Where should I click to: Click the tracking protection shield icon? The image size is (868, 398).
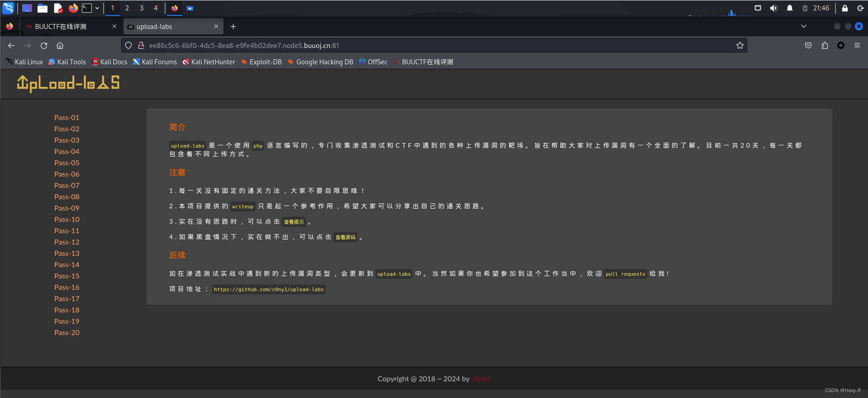tap(128, 45)
